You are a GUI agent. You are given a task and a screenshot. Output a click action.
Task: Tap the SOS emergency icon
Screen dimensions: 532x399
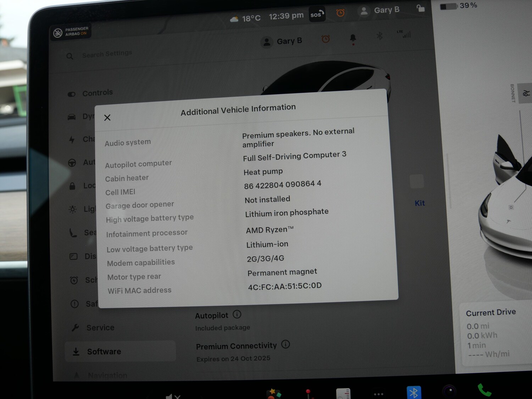pyautogui.click(x=317, y=15)
